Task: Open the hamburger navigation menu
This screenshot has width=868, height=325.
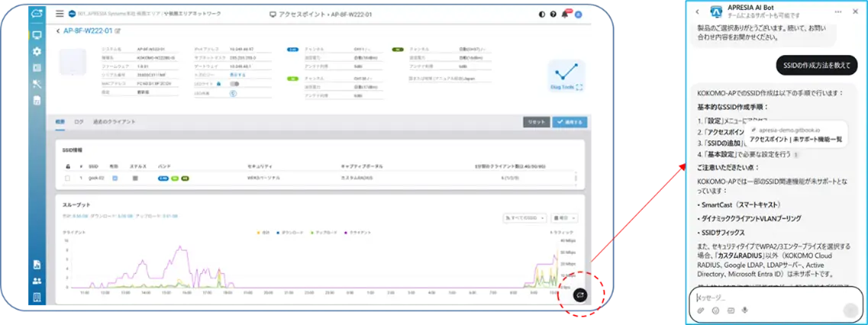Action: (60, 14)
